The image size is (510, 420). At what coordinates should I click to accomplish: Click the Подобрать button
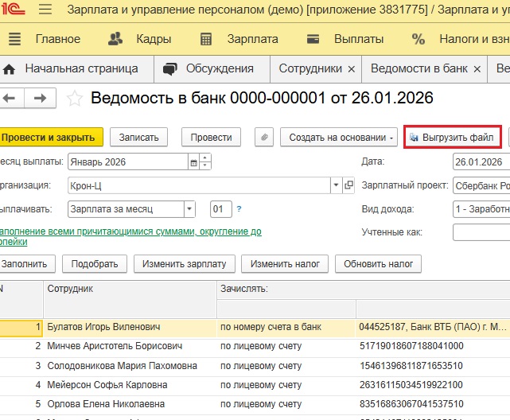click(x=95, y=263)
